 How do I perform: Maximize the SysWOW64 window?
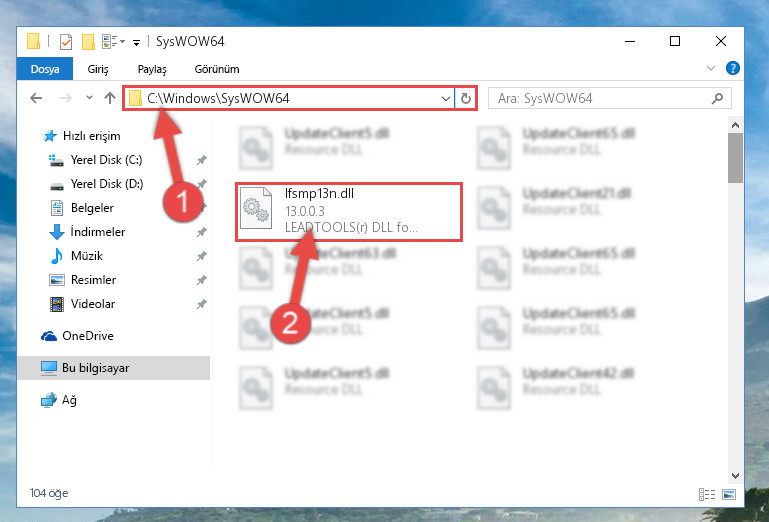(675, 41)
